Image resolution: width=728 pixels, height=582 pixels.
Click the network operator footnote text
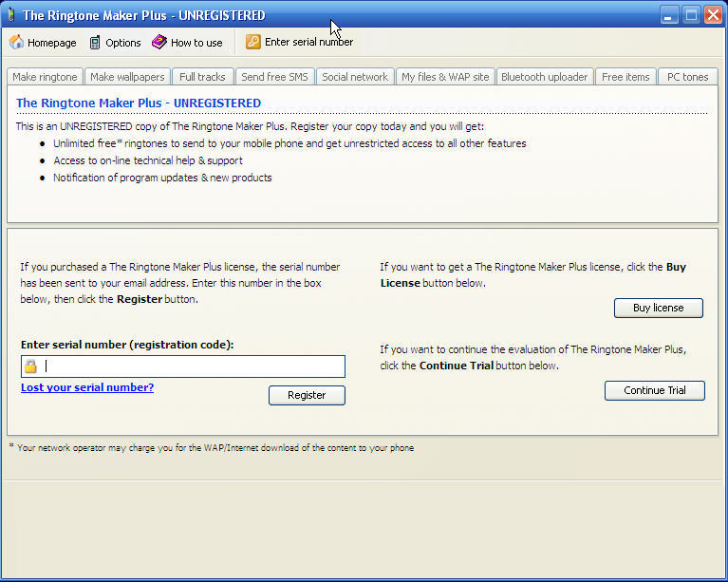(x=212, y=448)
